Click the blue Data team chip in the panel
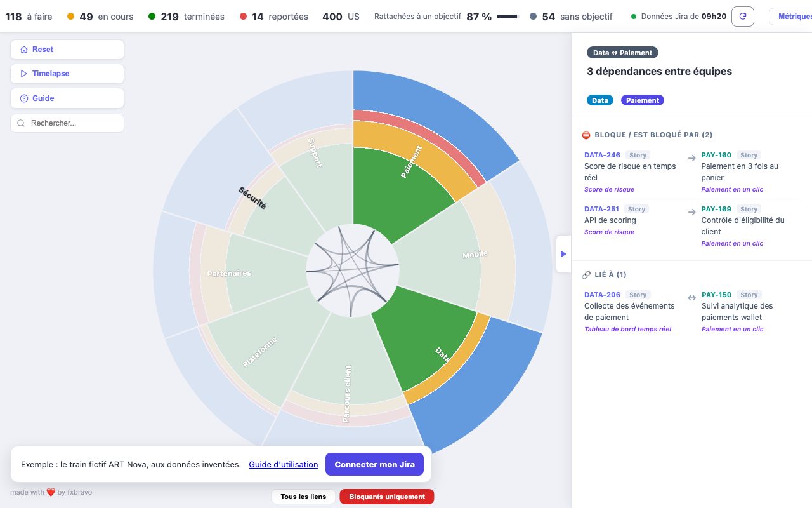 pos(600,100)
